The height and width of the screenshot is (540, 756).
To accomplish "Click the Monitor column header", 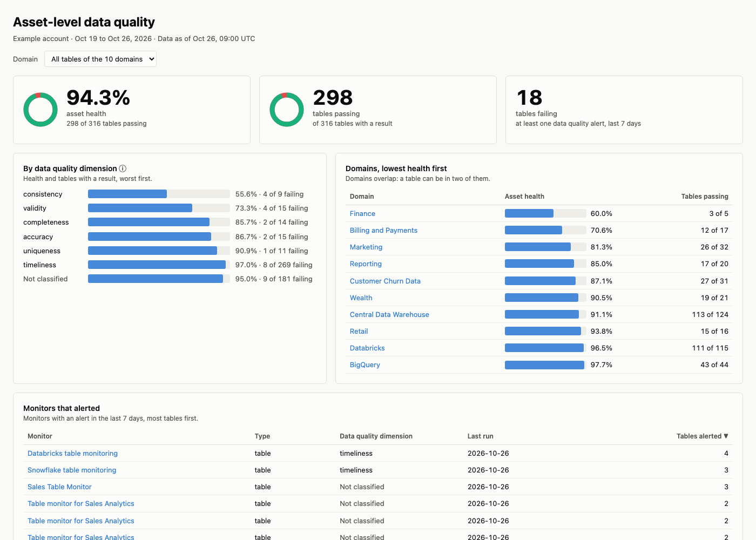I will [40, 436].
